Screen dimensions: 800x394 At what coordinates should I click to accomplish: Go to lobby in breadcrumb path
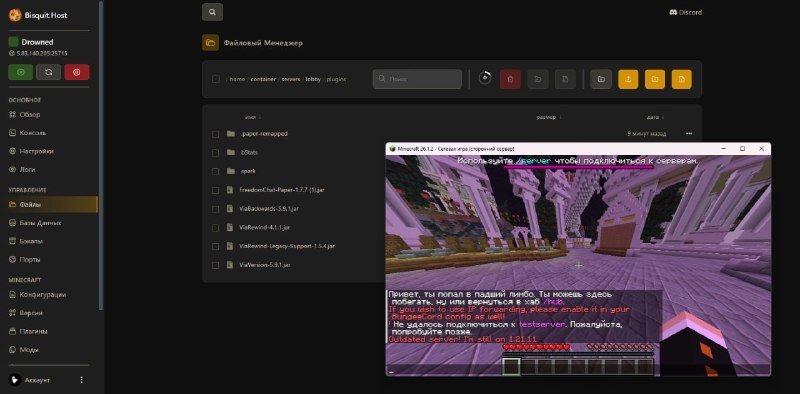coord(313,79)
